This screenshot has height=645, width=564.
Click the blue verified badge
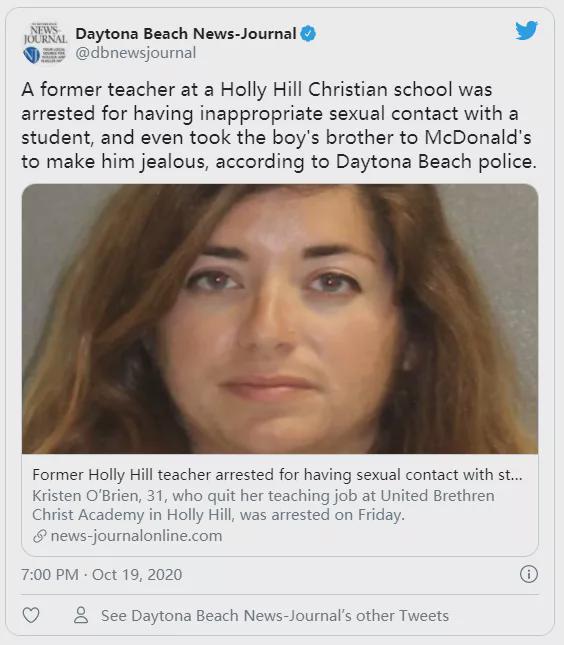[308, 34]
